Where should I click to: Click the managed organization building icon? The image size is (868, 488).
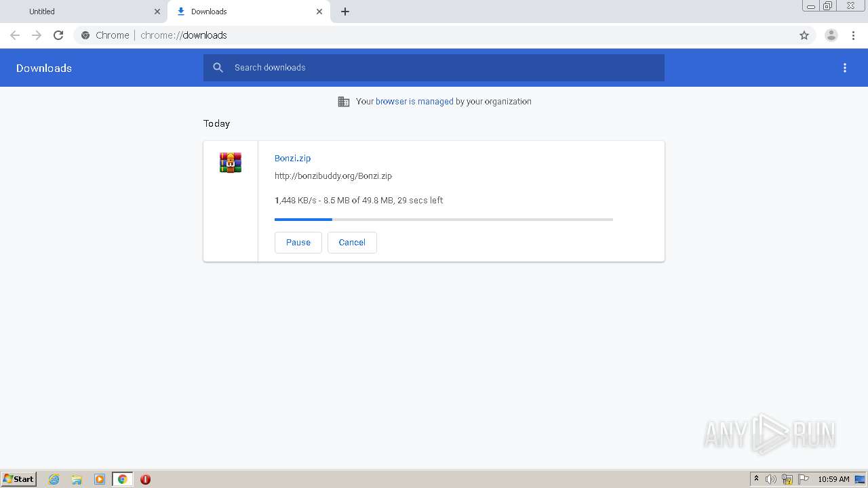(x=344, y=102)
